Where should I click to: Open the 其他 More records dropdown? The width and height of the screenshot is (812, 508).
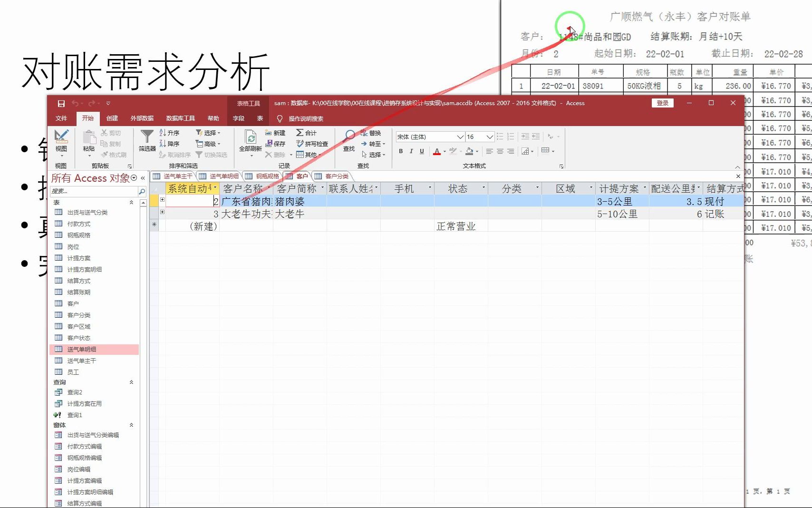[309, 155]
